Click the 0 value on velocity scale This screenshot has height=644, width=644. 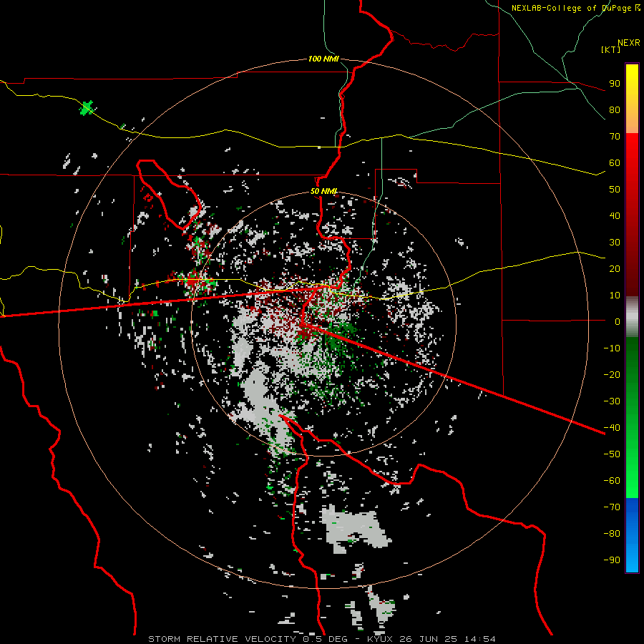click(x=618, y=321)
